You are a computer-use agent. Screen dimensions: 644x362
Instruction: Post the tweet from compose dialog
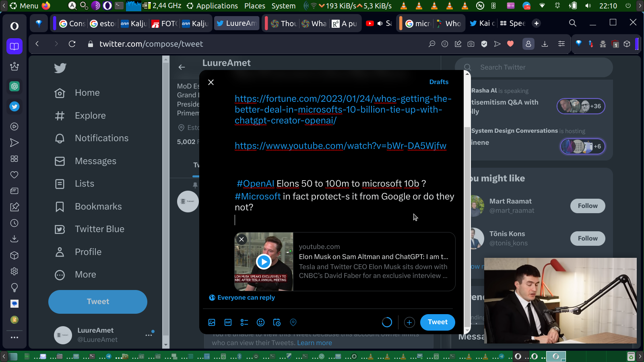click(x=438, y=322)
